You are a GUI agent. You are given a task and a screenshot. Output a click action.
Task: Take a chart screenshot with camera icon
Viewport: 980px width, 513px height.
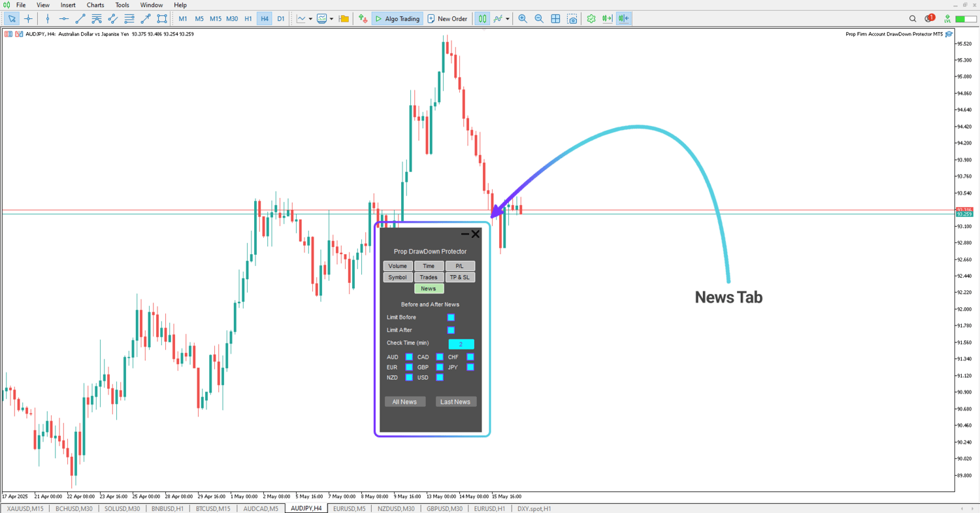tap(572, 19)
